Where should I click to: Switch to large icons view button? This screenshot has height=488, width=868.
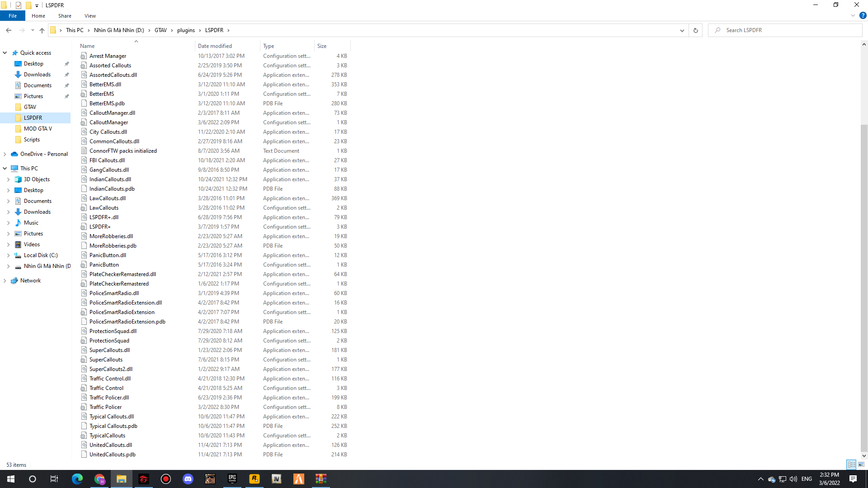[x=861, y=465]
